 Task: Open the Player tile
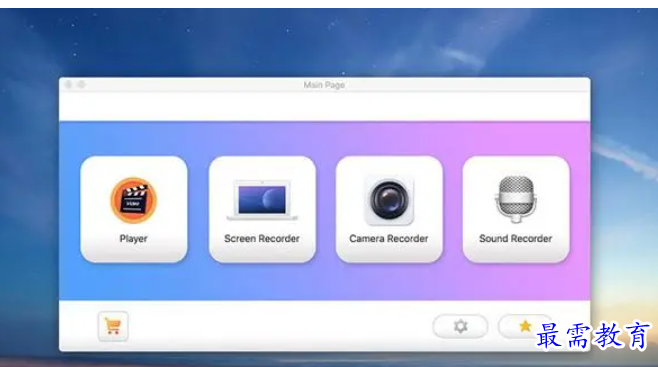pos(134,209)
